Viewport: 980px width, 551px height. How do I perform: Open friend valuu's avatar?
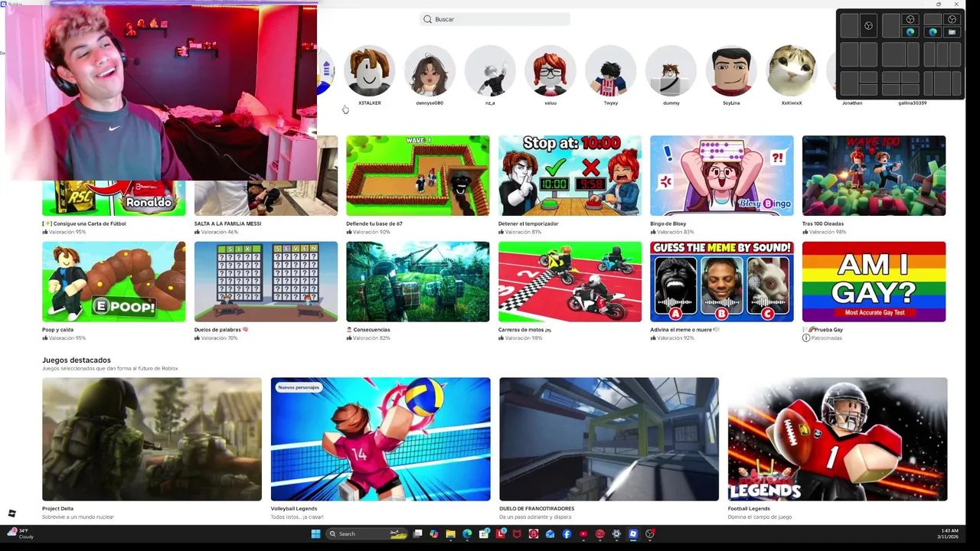point(550,70)
